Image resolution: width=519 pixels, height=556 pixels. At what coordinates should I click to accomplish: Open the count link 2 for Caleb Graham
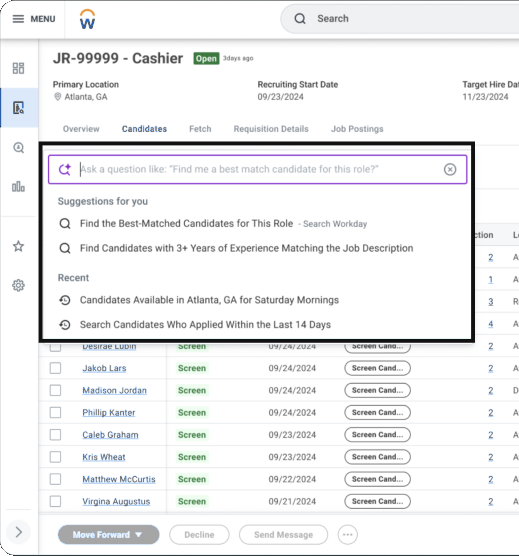click(491, 435)
